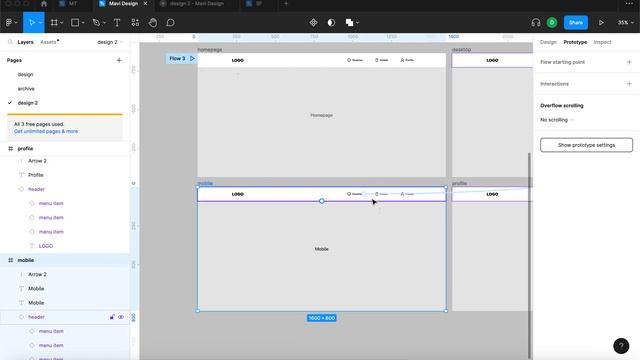Open the Frame tool dropdown arrow
This screenshot has height=360, width=640.
(62, 23)
